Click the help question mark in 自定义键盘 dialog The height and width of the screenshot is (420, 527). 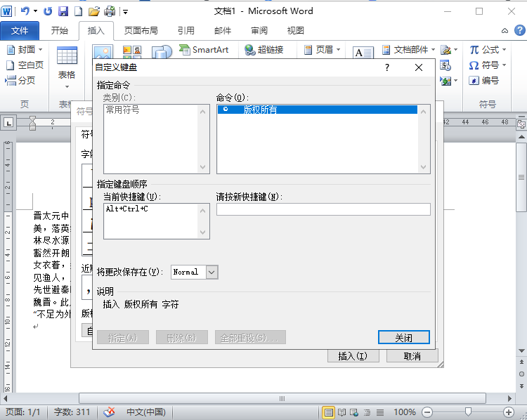click(387, 67)
